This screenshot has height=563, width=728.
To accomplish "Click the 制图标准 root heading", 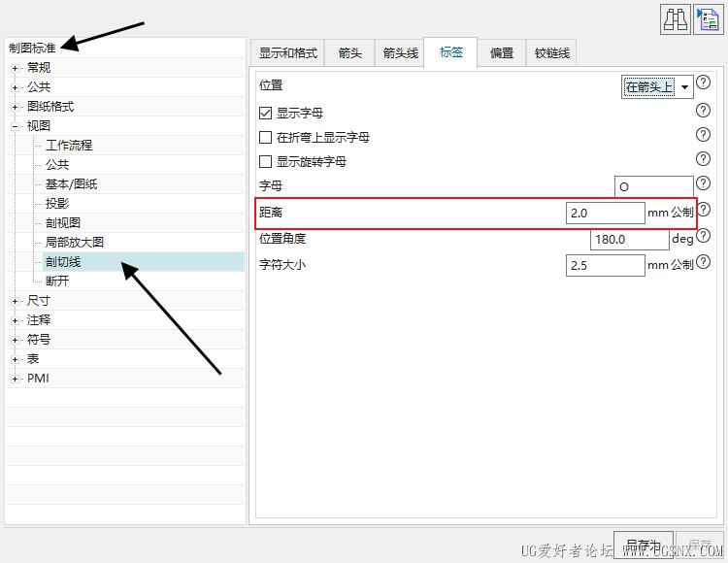I will [x=32, y=49].
